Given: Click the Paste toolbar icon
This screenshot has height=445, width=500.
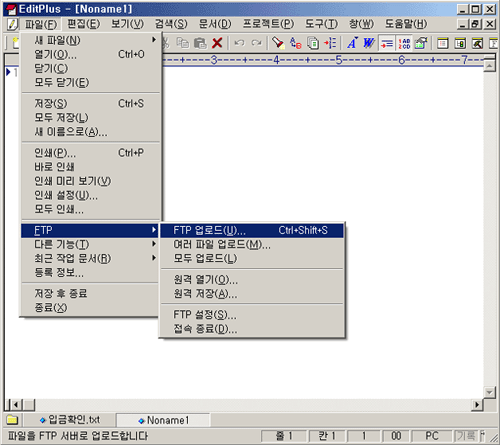Looking at the screenshot, I should (200, 43).
